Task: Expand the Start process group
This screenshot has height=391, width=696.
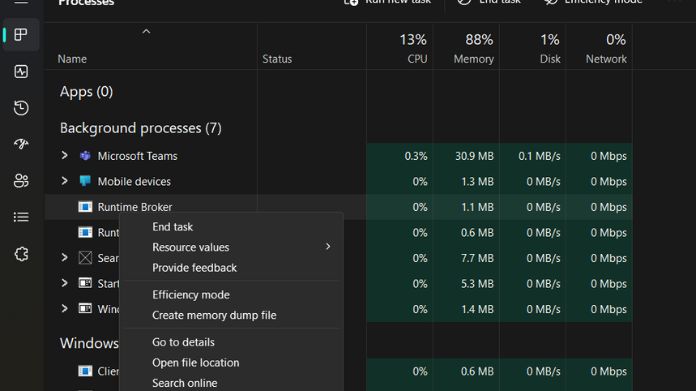Action: pos(65,283)
